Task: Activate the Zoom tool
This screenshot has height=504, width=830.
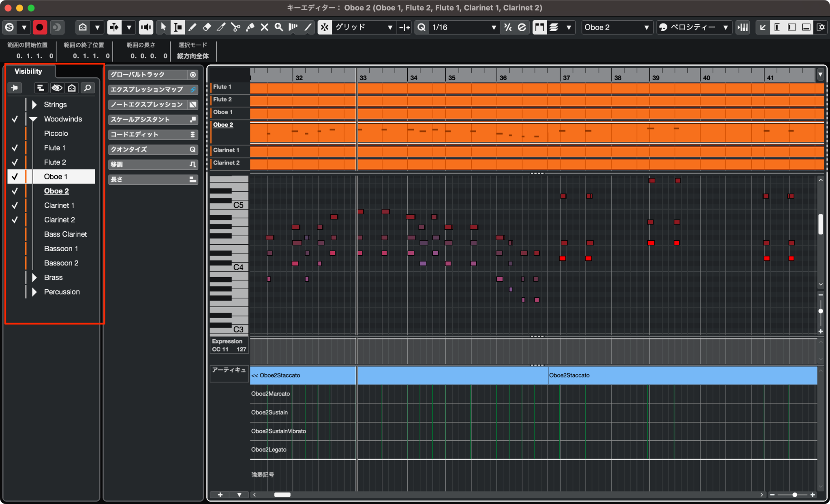Action: 278,27
